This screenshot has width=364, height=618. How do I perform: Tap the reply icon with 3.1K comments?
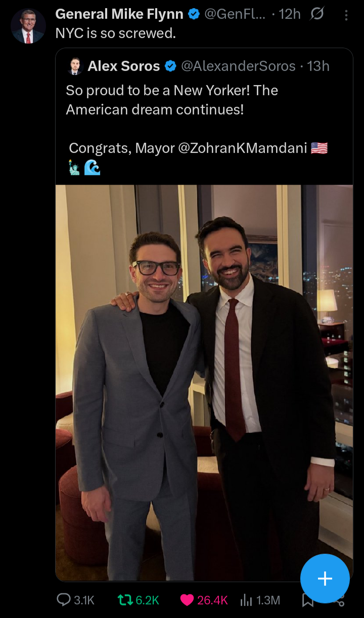tap(63, 600)
